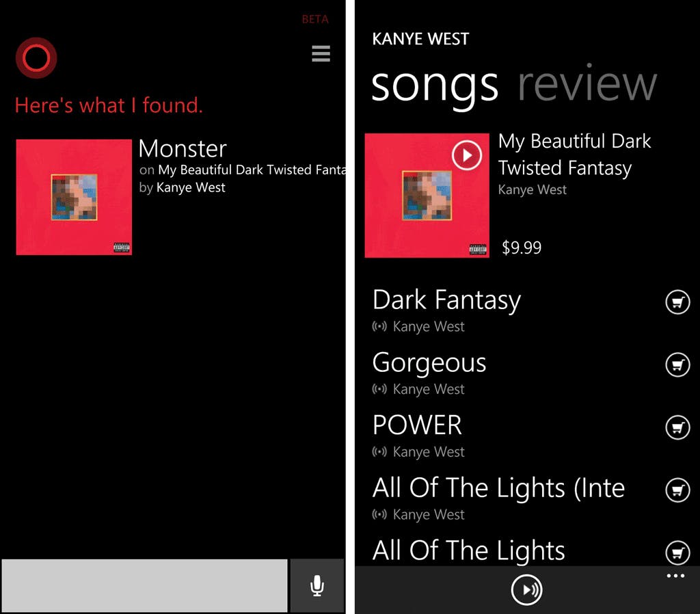The image size is (700, 614).
Task: Add POWER to cart
Action: [x=677, y=428]
